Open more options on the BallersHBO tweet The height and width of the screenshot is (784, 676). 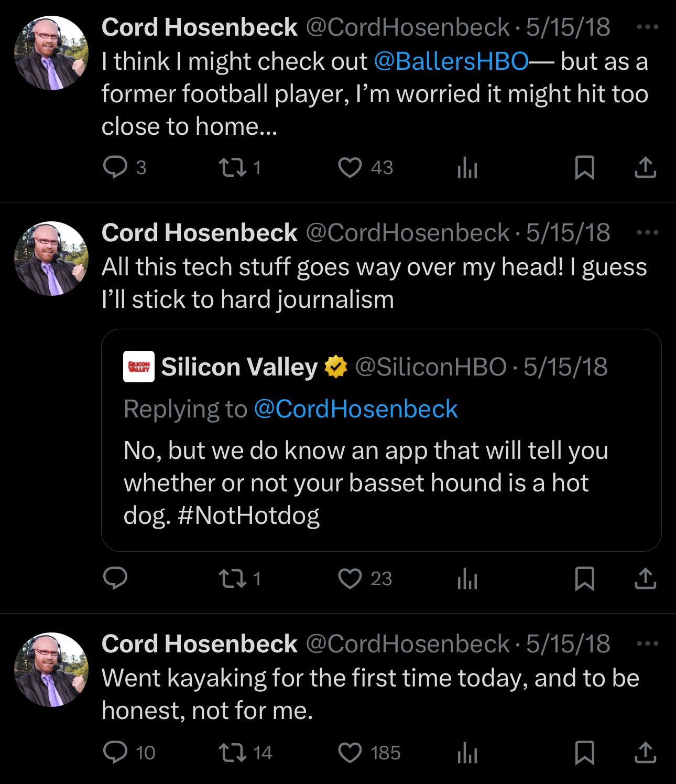647,27
